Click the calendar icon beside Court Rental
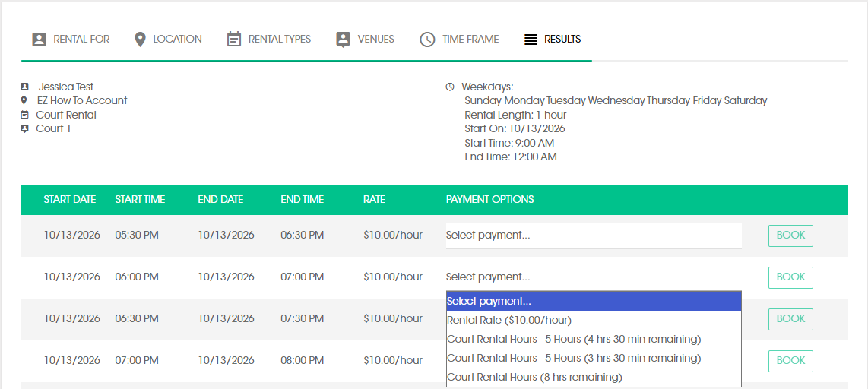This screenshot has width=868, height=389. (24, 115)
